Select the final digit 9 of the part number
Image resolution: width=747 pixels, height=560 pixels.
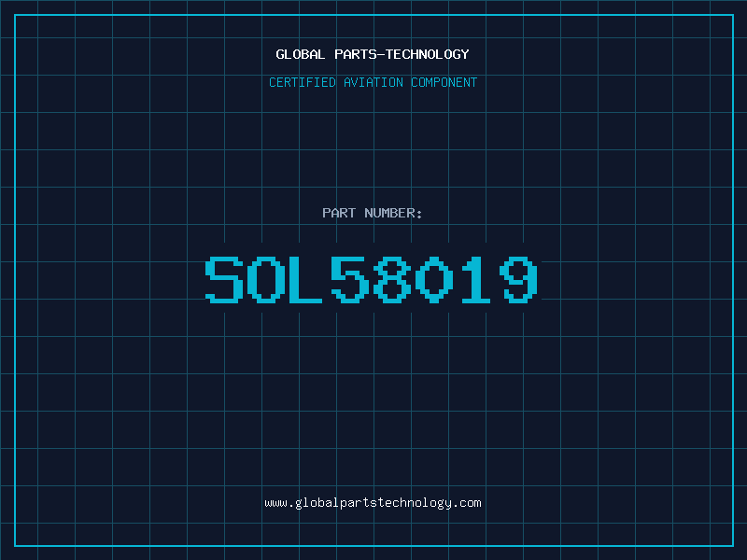(x=518, y=279)
